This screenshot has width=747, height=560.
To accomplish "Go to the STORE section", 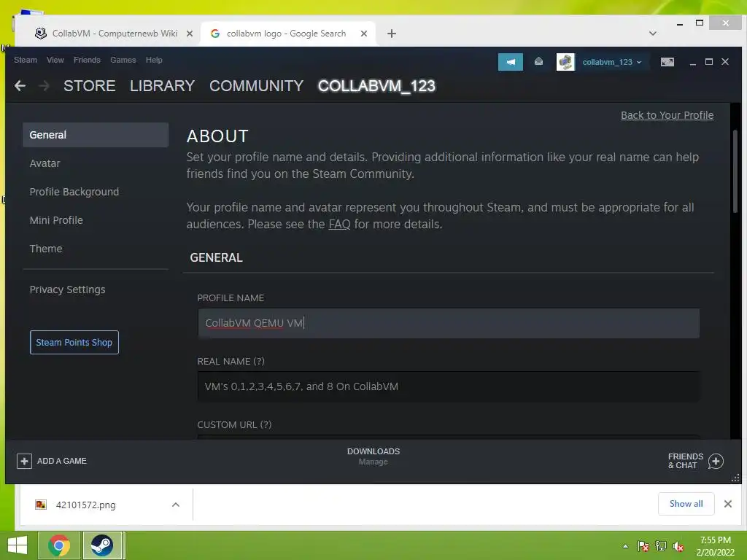I will pyautogui.click(x=90, y=86).
